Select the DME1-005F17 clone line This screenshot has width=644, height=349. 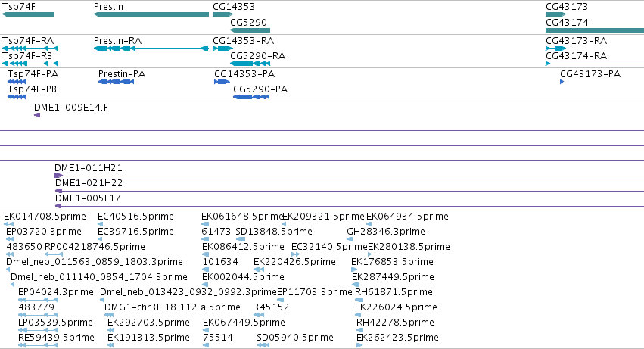(x=349, y=206)
